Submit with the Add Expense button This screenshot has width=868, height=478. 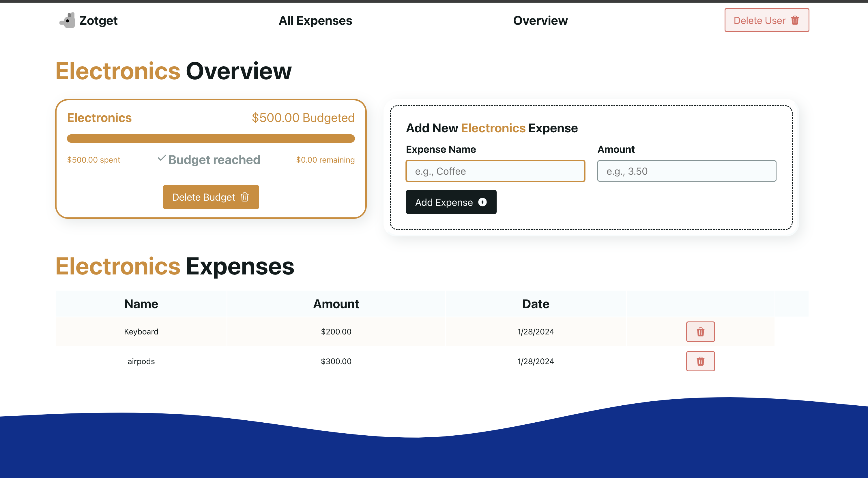pos(450,202)
